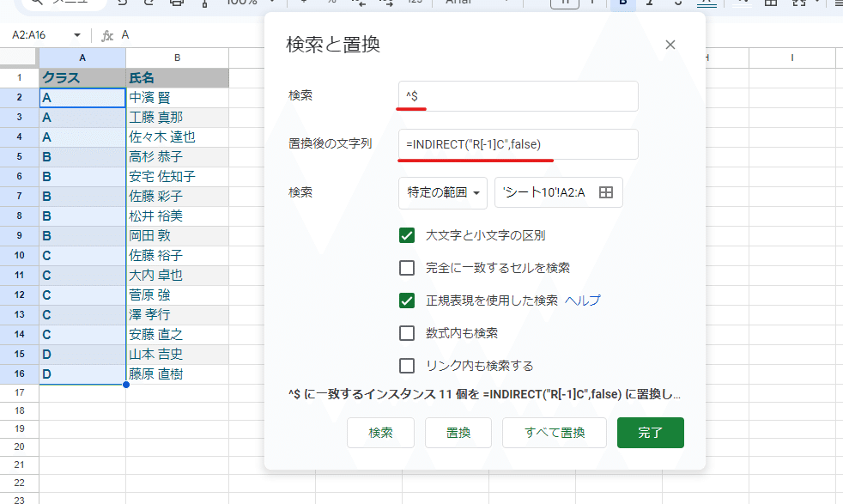This screenshot has width=843, height=504.
Task: Click class D cell in row 16
Action: pyautogui.click(x=82, y=373)
